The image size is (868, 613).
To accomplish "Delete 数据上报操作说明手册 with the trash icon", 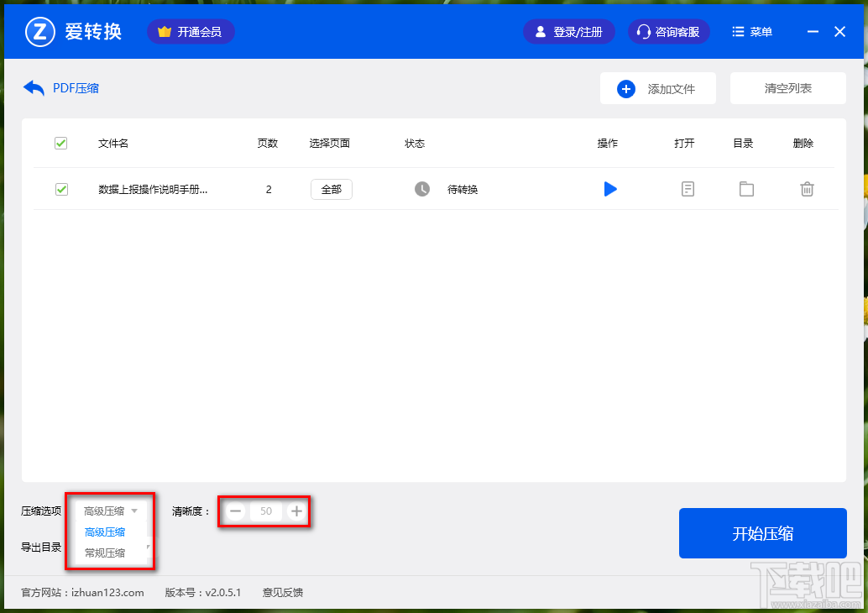I will point(807,189).
